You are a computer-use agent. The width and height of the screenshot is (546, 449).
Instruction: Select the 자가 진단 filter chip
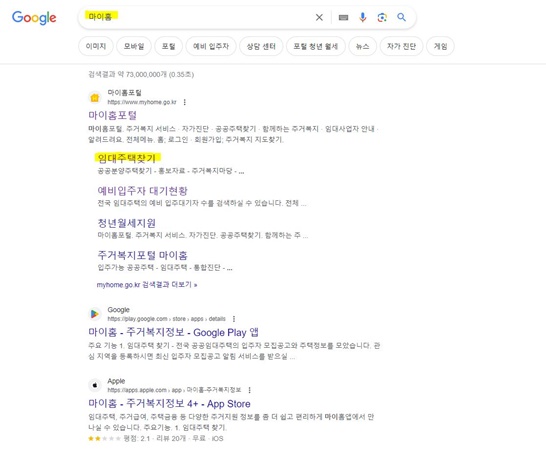401,46
